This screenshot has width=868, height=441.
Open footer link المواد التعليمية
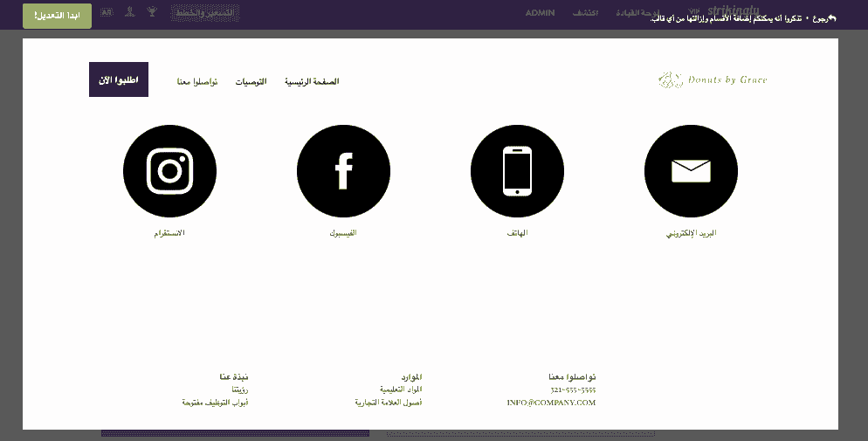[402, 389]
